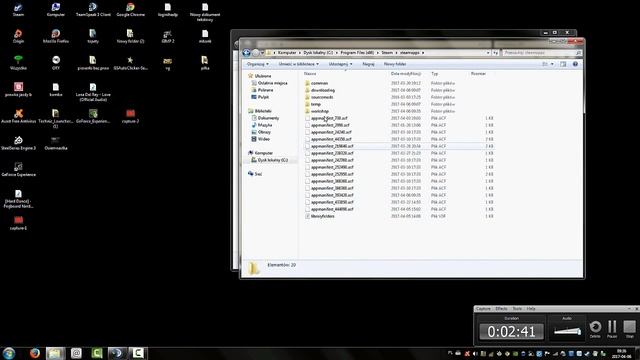
Task: Open the Steam desktop shortcut
Action: (x=18, y=10)
